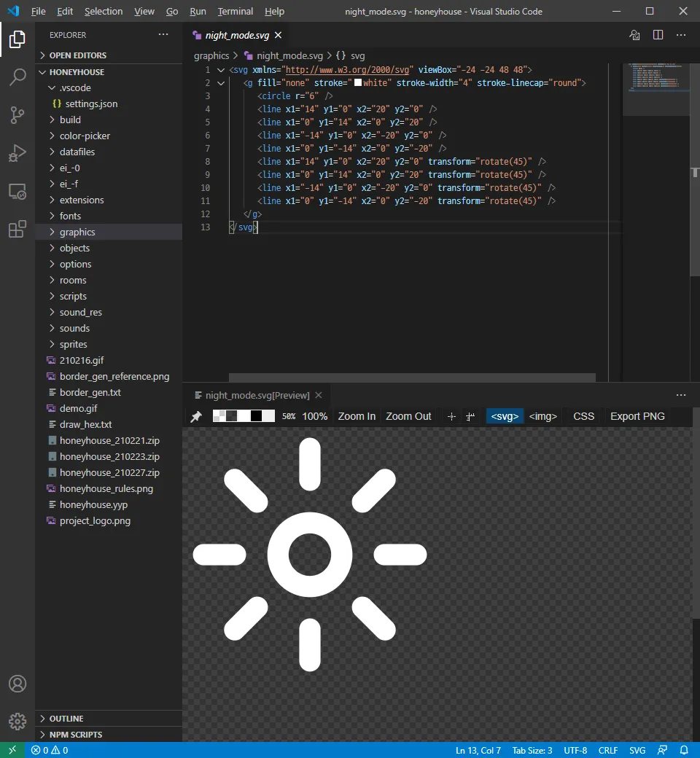Toggle the crosshair pointer display in preview
This screenshot has height=758, width=700.
(451, 415)
